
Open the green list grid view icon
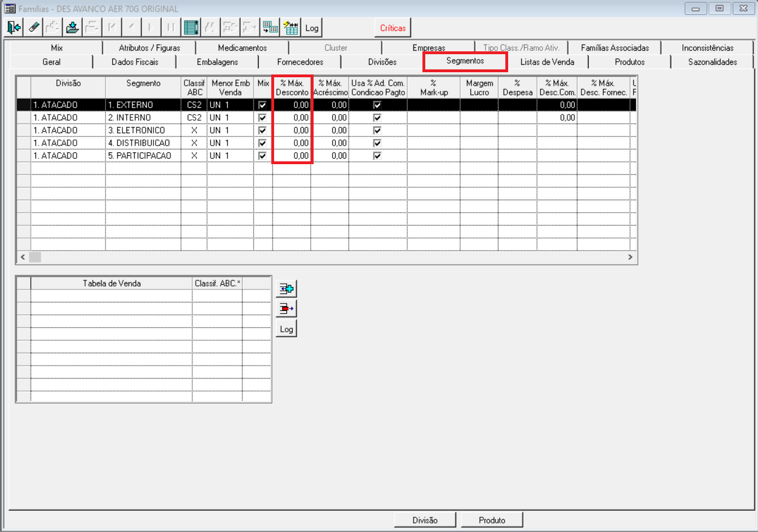191,27
